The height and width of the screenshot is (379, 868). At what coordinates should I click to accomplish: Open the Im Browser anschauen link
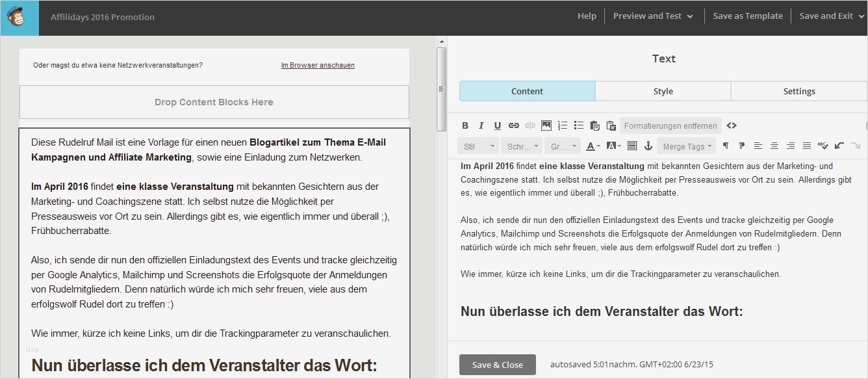(x=318, y=65)
